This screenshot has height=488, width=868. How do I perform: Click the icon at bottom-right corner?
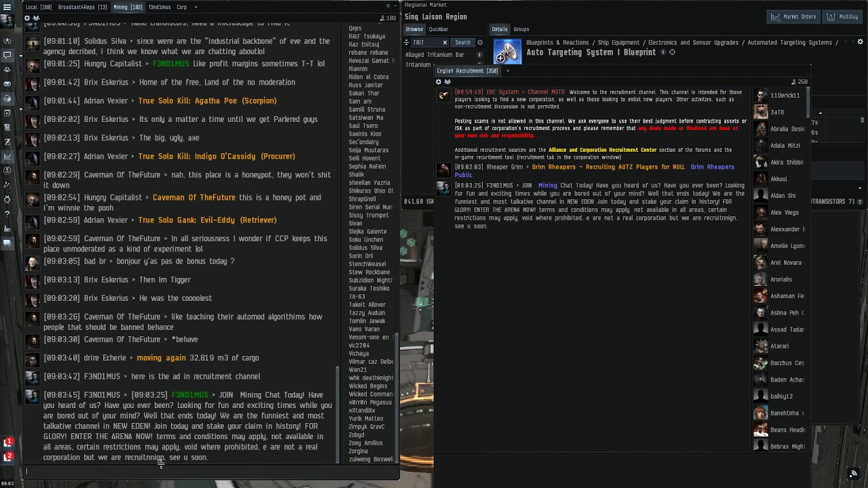(854, 473)
